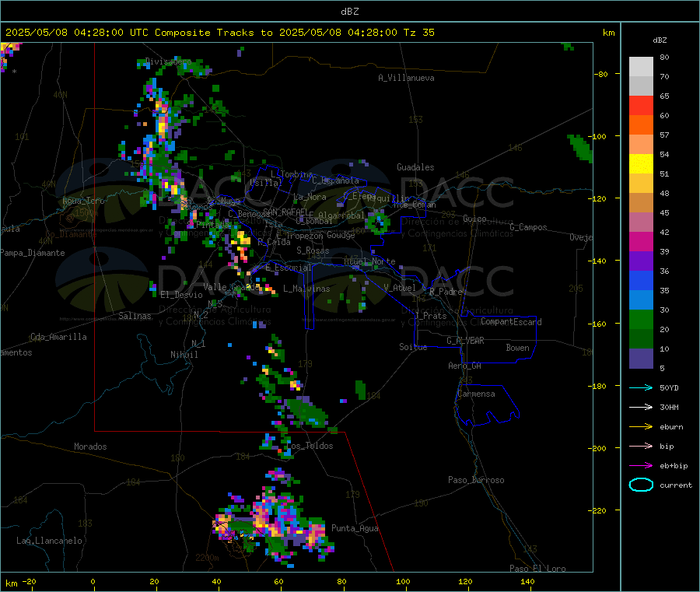Image resolution: width=700 pixels, height=592 pixels.
Task: Click the cyan ellipse 'current' icon
Action: (641, 485)
